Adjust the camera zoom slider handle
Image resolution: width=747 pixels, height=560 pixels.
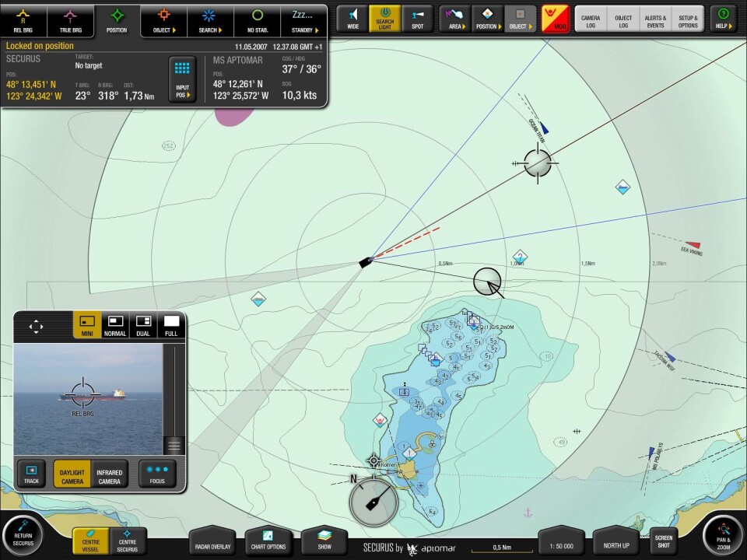coord(174,446)
